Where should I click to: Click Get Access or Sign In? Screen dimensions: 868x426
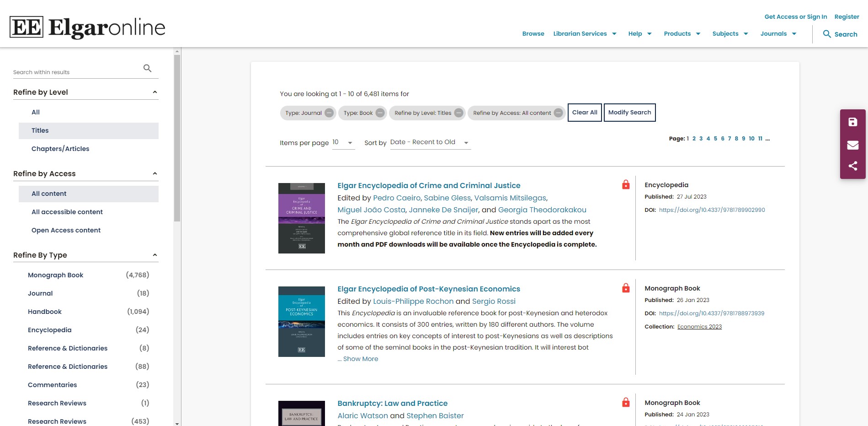(x=796, y=17)
